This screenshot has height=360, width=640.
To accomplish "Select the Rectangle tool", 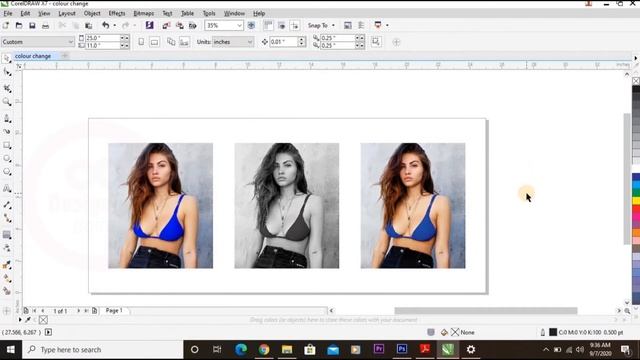I will 7,145.
